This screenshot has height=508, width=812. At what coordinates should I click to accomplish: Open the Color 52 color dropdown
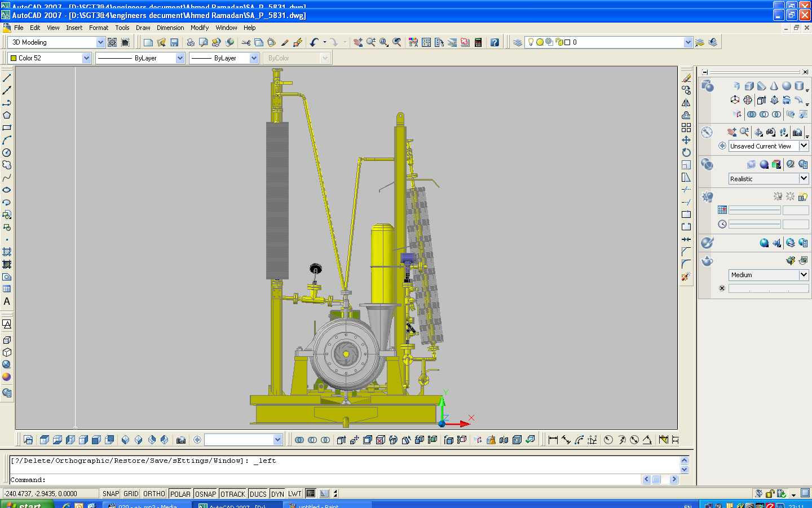86,58
